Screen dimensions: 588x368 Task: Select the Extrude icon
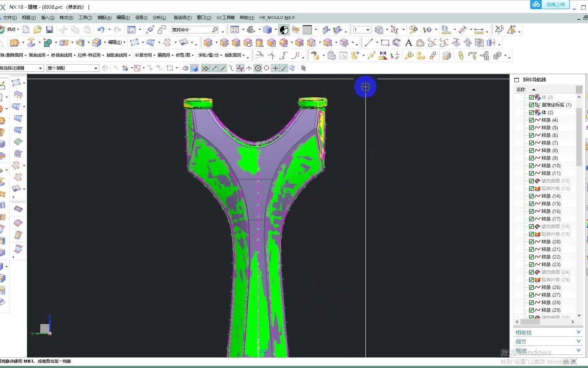coord(15,43)
